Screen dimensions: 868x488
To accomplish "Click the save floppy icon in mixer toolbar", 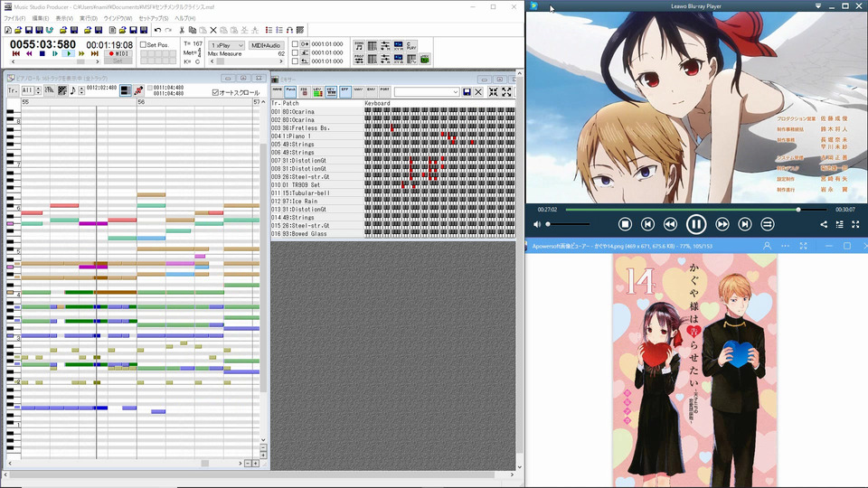I will (467, 92).
